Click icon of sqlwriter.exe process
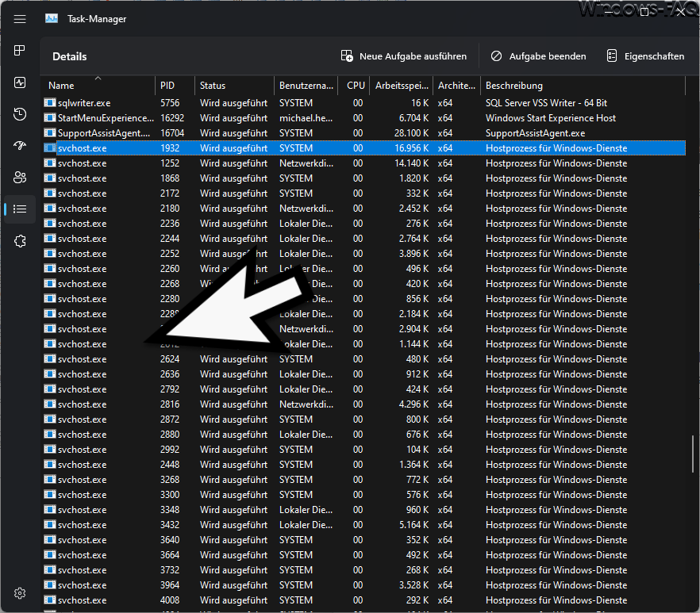 tap(49, 102)
